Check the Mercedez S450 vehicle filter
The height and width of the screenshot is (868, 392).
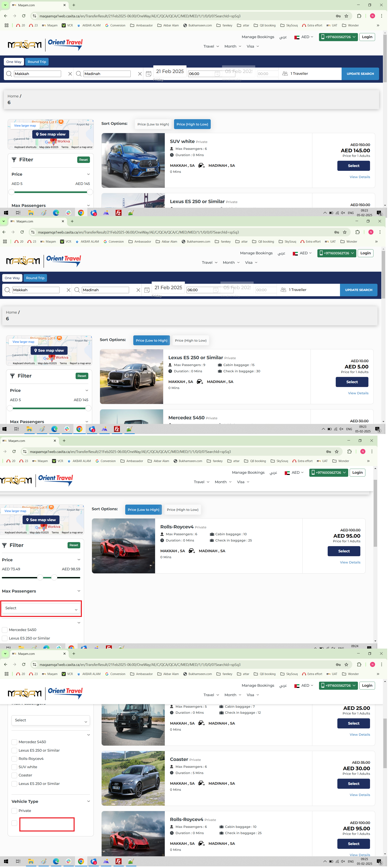tap(14, 742)
